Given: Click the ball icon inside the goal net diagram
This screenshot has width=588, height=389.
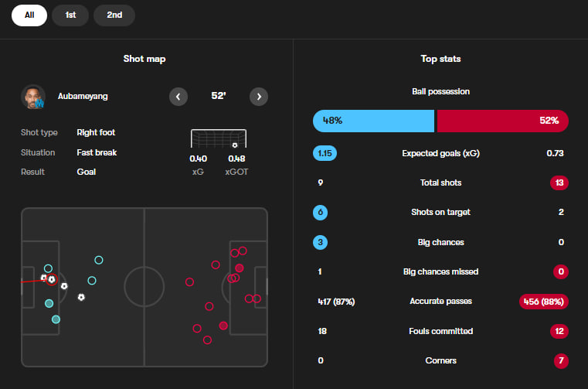Looking at the screenshot, I should (x=234, y=145).
